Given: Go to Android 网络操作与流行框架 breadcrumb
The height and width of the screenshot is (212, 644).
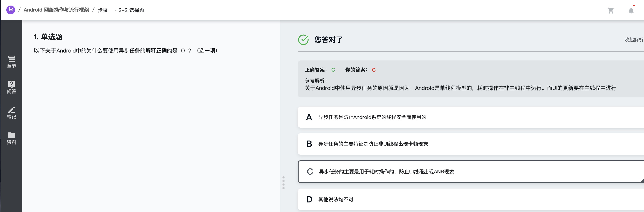Looking at the screenshot, I should pyautogui.click(x=56, y=10).
